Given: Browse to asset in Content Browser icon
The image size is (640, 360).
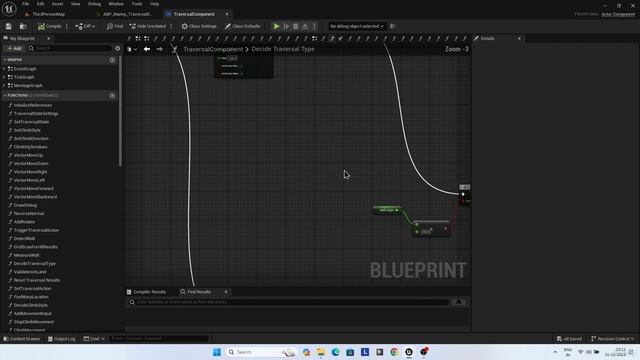Looking at the screenshot, I should [x=23, y=26].
